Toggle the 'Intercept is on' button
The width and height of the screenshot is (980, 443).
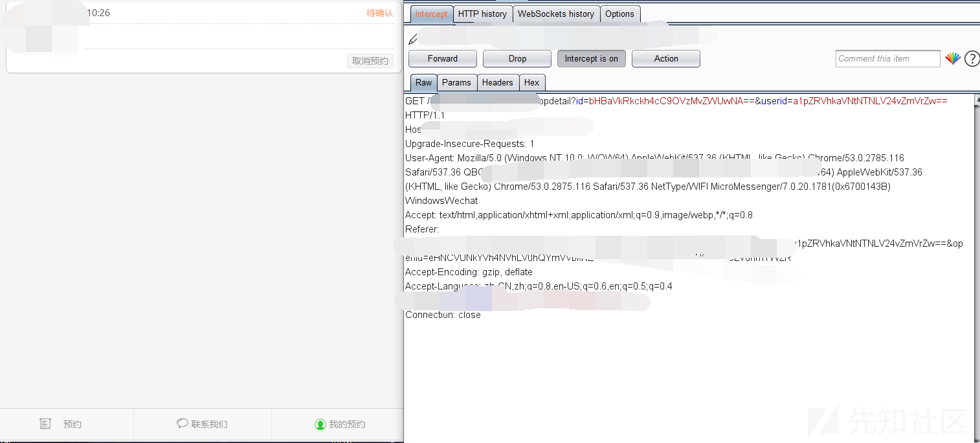(592, 59)
